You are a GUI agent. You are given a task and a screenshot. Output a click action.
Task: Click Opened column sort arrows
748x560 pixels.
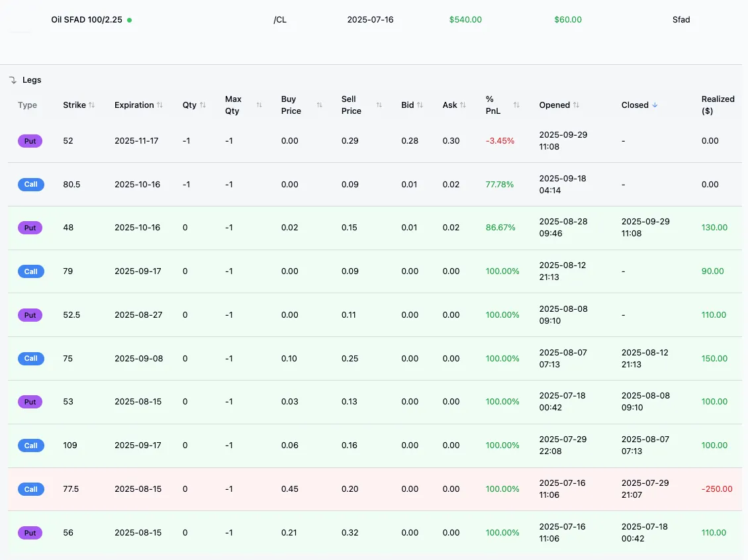coord(576,105)
